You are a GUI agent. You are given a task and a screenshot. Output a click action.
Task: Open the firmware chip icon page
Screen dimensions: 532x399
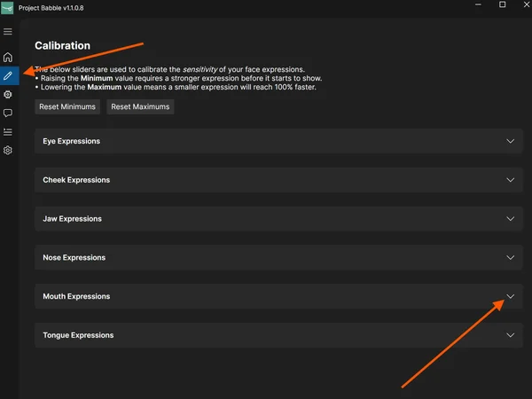coord(8,95)
